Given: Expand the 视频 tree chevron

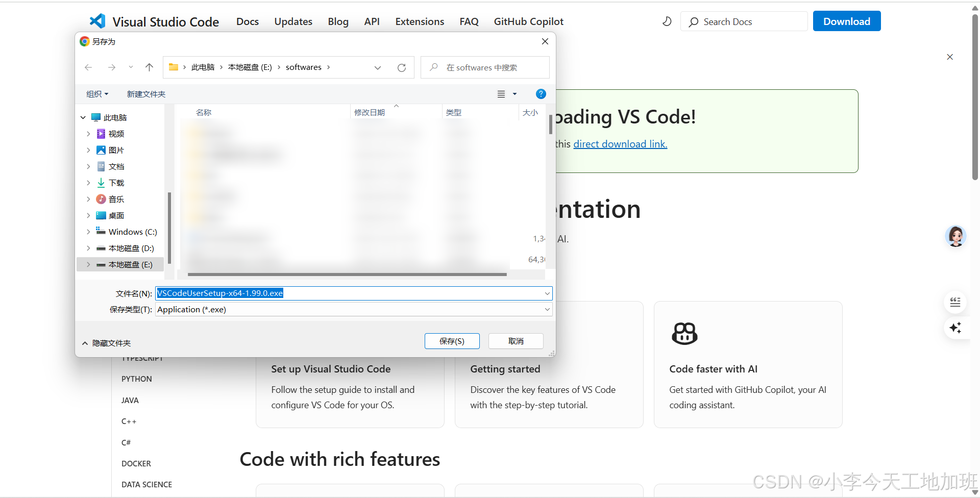Looking at the screenshot, I should tap(88, 134).
